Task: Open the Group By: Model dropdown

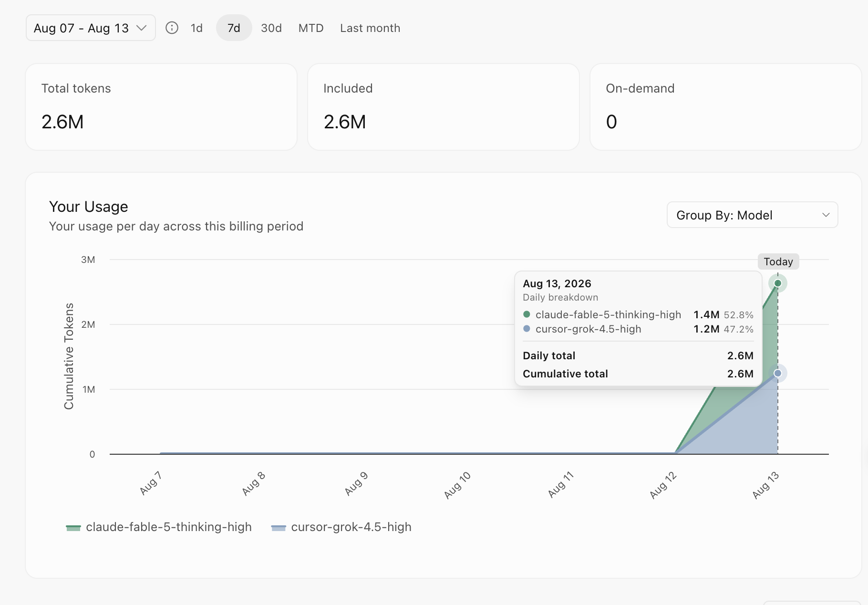Action: [752, 215]
